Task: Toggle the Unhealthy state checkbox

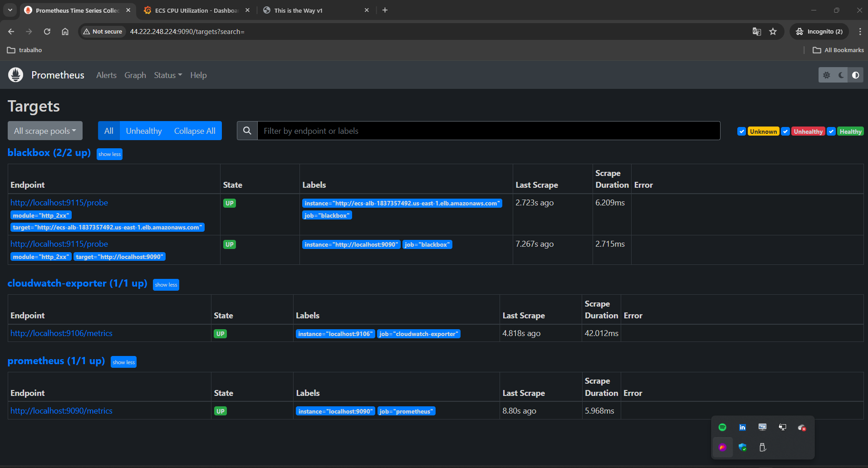Action: pyautogui.click(x=785, y=132)
